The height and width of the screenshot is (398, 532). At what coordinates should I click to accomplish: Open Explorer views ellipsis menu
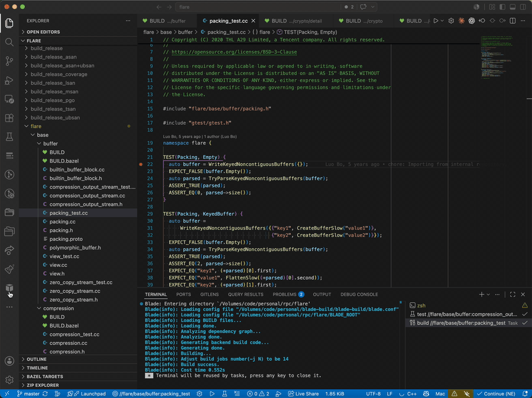tap(128, 21)
